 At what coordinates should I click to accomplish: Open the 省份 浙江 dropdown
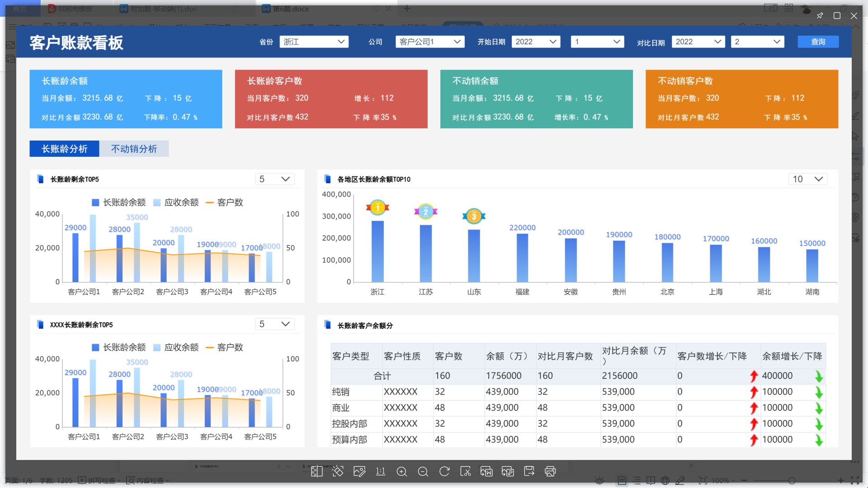coord(314,42)
